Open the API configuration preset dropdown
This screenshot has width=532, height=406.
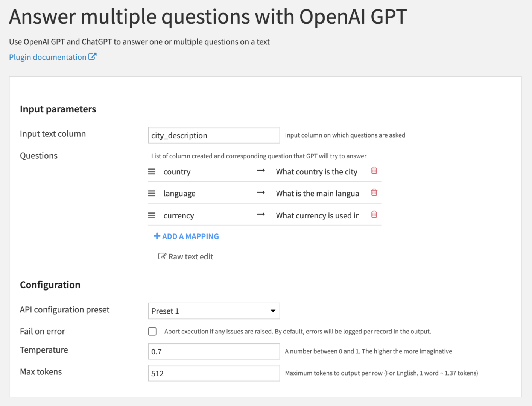[214, 311]
